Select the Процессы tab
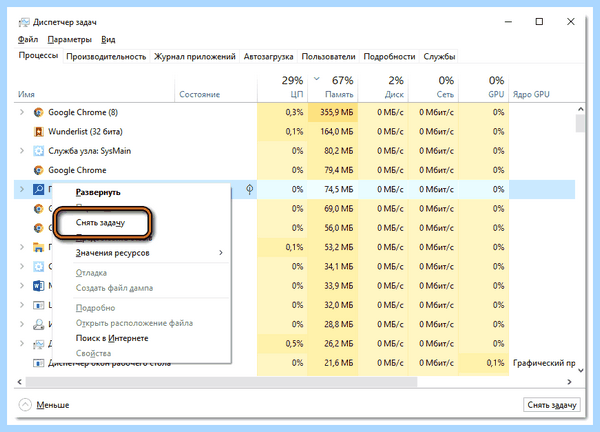Image resolution: width=600 pixels, height=432 pixels. tap(38, 55)
